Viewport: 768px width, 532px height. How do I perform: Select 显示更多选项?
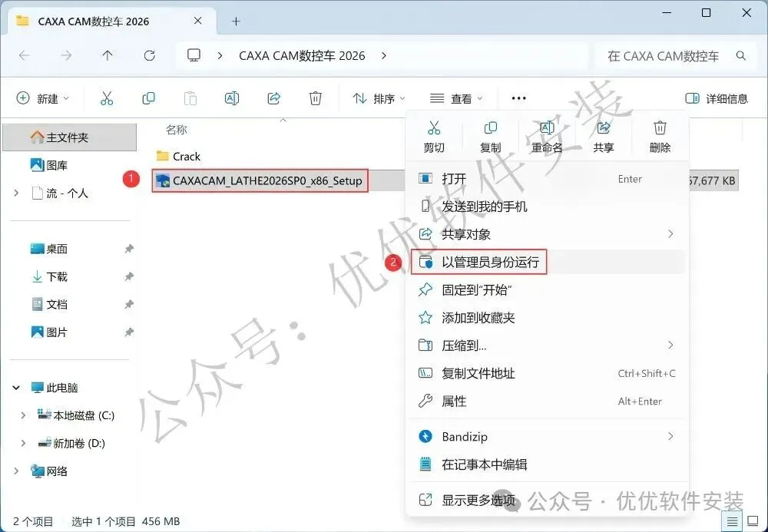click(547, 500)
